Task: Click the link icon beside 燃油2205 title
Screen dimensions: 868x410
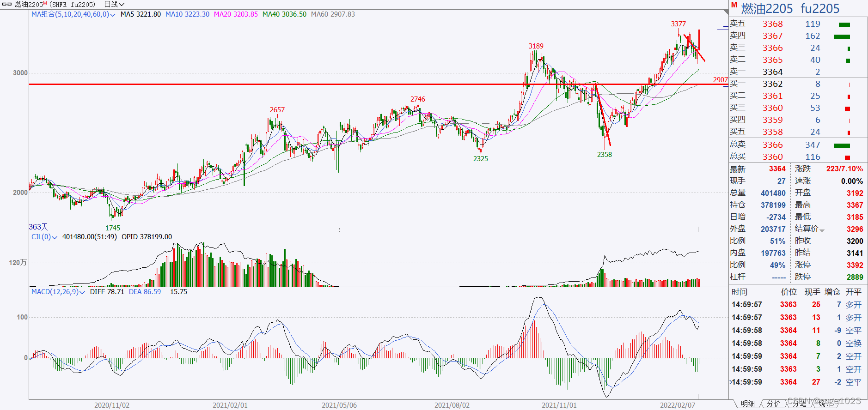Action: 7,4
